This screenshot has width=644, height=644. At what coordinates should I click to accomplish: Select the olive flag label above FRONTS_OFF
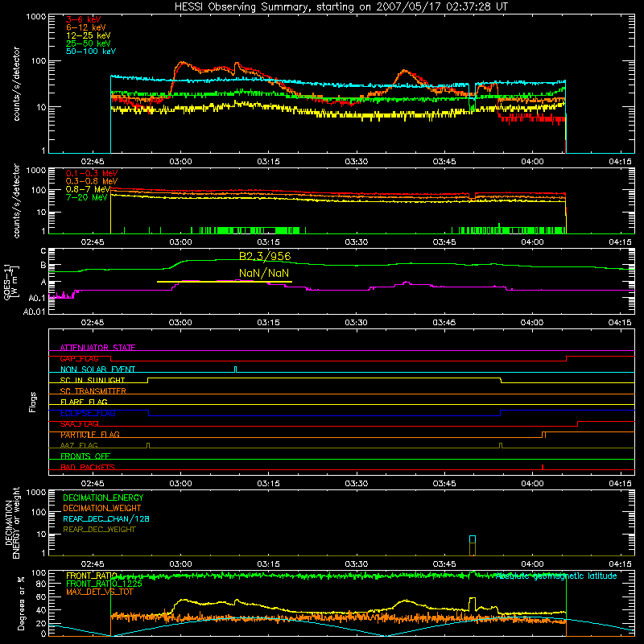point(79,445)
